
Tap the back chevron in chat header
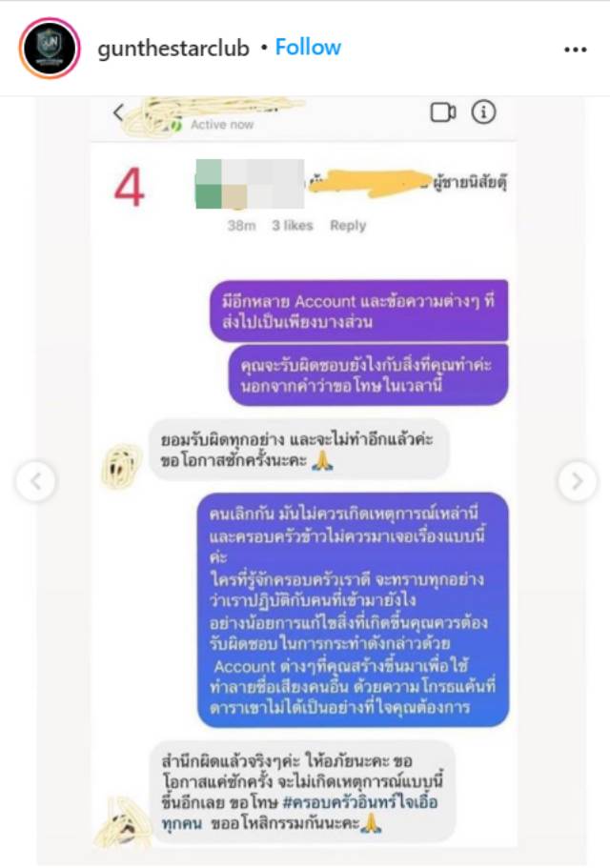[x=118, y=112]
